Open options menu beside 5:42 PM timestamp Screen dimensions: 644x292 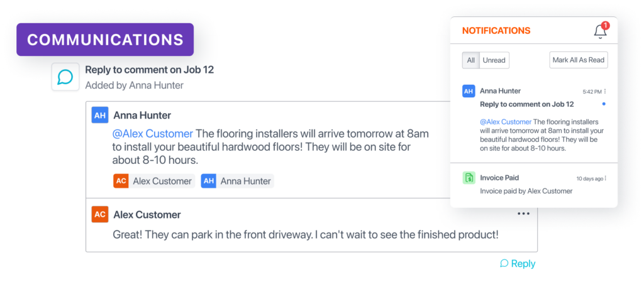(605, 92)
